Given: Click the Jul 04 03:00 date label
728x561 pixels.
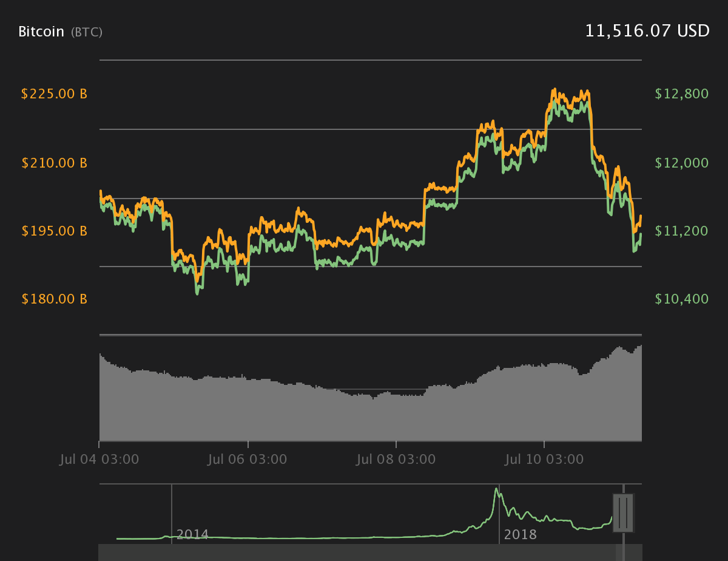Looking at the screenshot, I should [x=99, y=460].
